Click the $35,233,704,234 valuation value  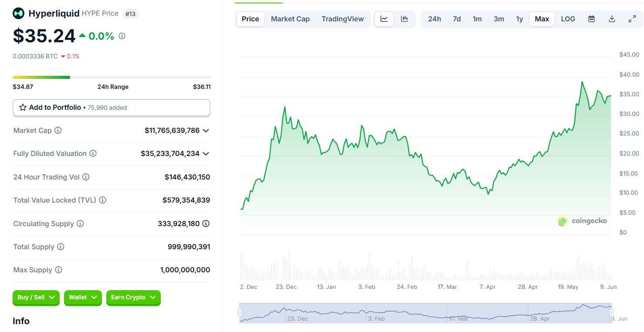click(x=170, y=153)
